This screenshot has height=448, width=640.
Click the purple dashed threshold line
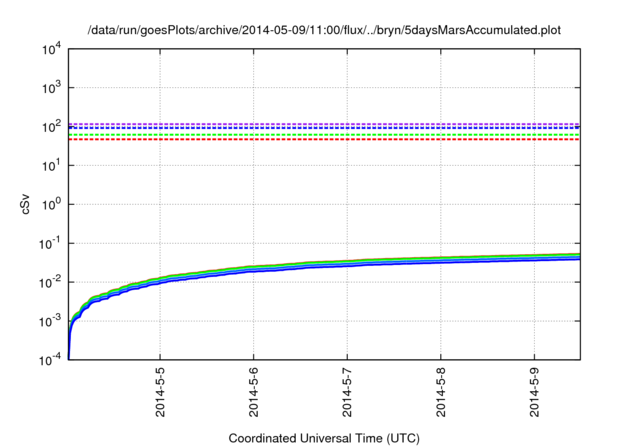tap(325, 124)
